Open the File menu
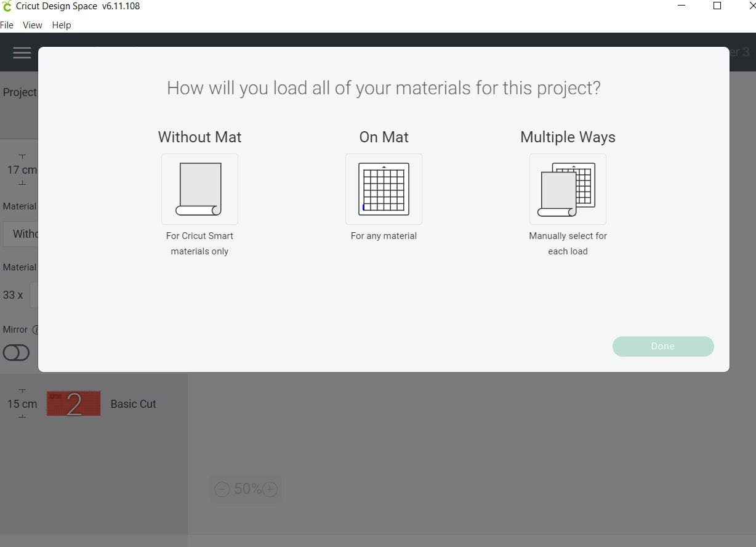The width and height of the screenshot is (756, 547). click(x=7, y=25)
